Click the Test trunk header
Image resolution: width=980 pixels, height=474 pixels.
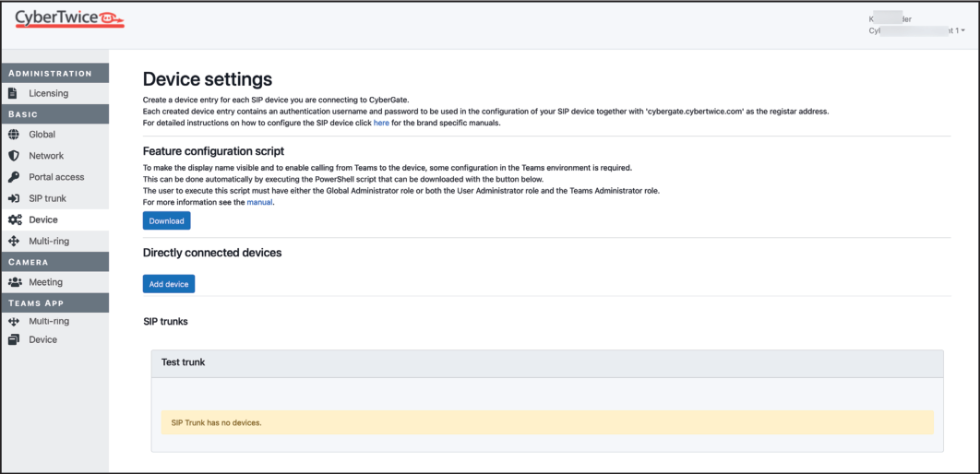[x=547, y=362]
